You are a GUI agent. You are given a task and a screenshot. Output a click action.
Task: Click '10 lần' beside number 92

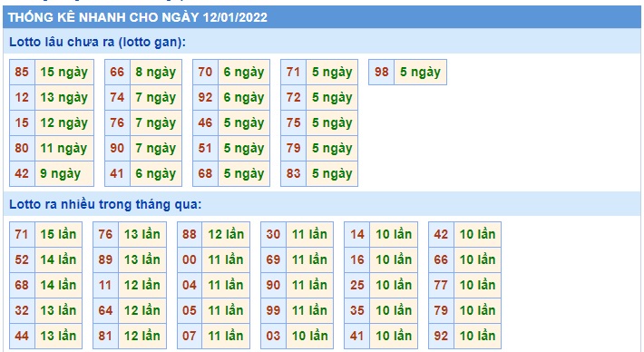477,336
